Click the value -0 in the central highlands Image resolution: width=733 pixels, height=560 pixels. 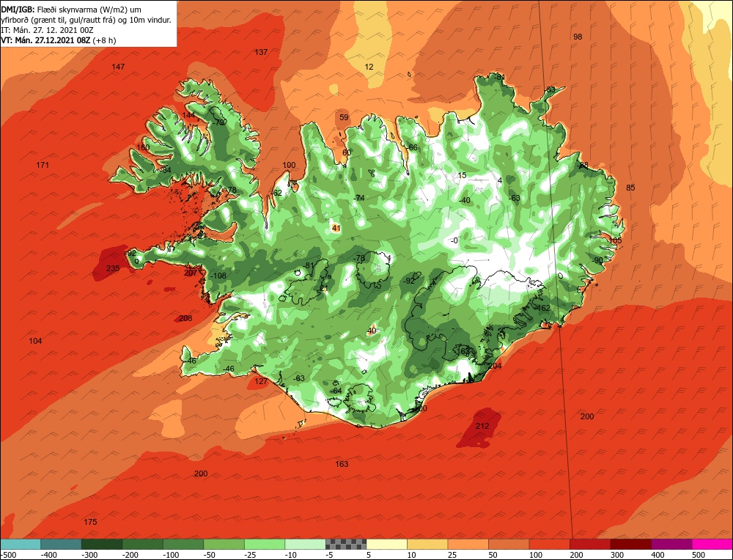coord(454,240)
